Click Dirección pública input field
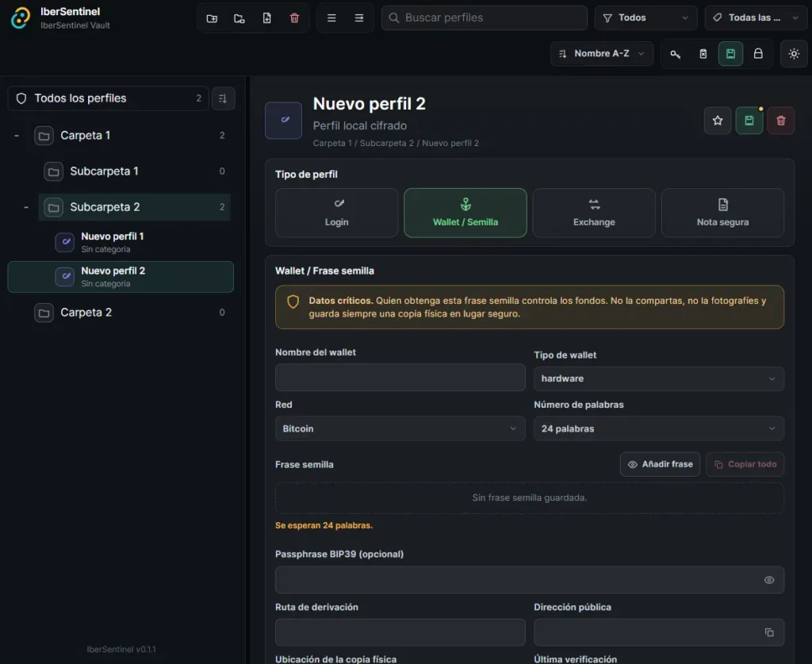The height and width of the screenshot is (664, 812). click(x=659, y=632)
